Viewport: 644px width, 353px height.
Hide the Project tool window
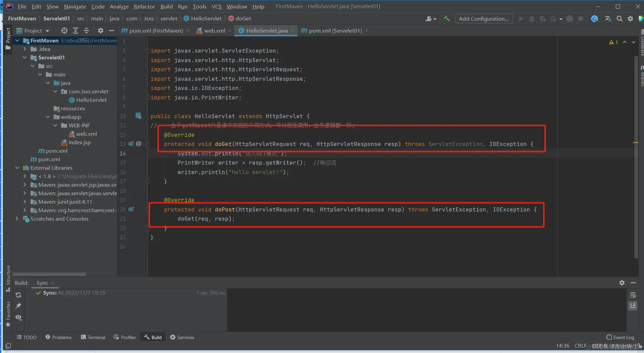coord(111,31)
